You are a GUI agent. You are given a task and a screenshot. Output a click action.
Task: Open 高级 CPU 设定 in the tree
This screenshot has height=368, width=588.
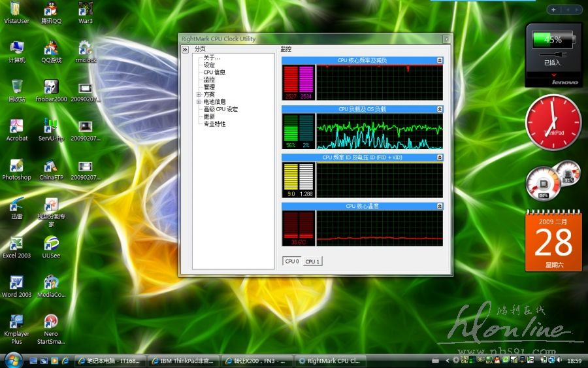click(x=221, y=109)
